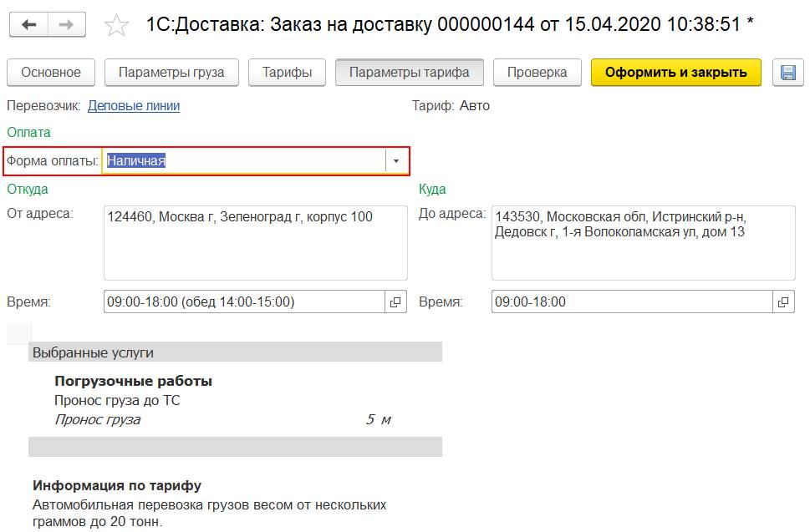The width and height of the screenshot is (810, 532).
Task: Save the order with the floppy disk icon
Action: (787, 73)
